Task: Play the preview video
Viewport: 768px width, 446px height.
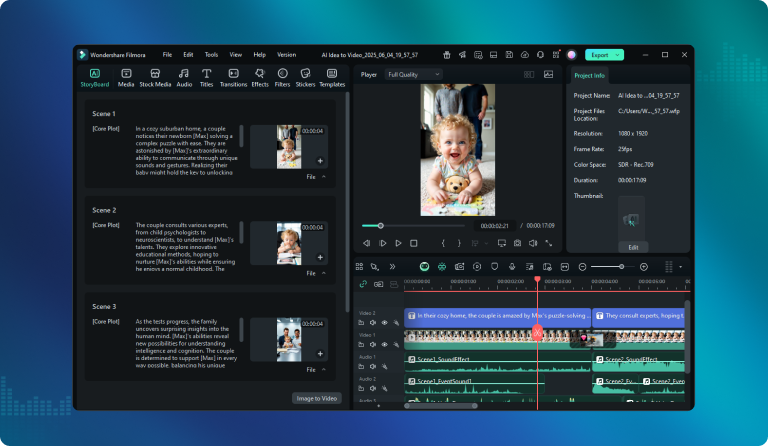Action: point(398,243)
